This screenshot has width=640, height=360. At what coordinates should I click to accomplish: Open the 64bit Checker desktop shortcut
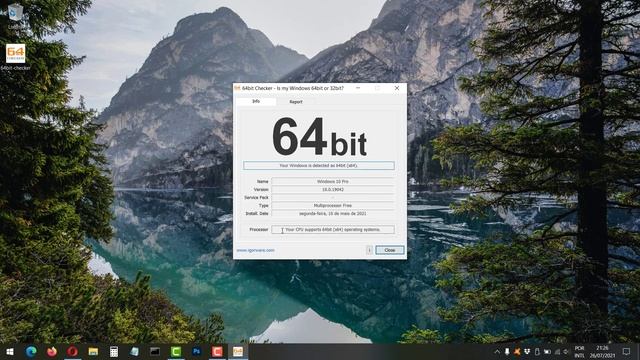(16, 57)
